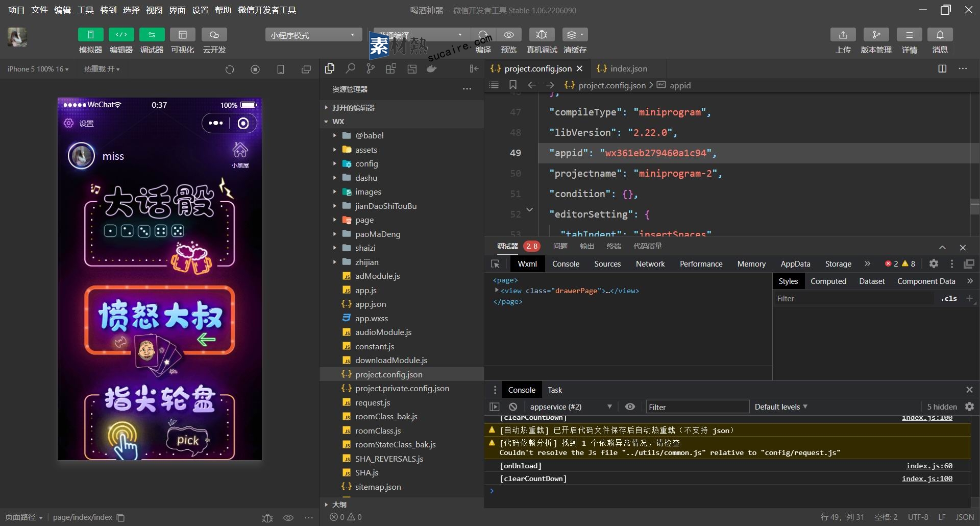980x526 pixels.
Task: Click the 设置 settings in simulator
Action: tap(79, 124)
